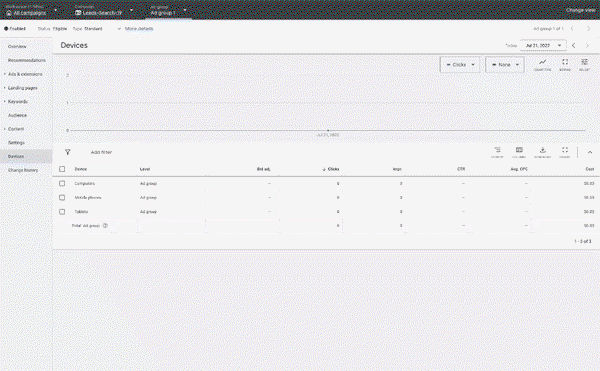The width and height of the screenshot is (600, 371).
Task: Click the More details link
Action: (x=139, y=29)
